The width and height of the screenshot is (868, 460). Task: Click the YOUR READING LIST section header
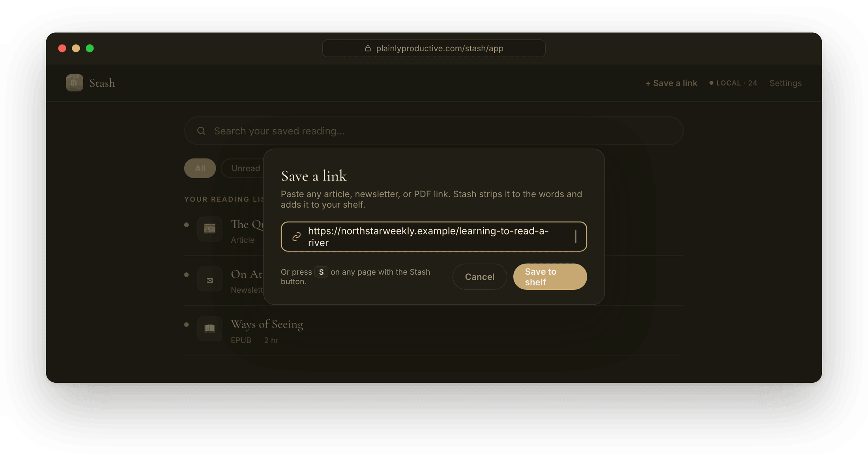(x=224, y=199)
